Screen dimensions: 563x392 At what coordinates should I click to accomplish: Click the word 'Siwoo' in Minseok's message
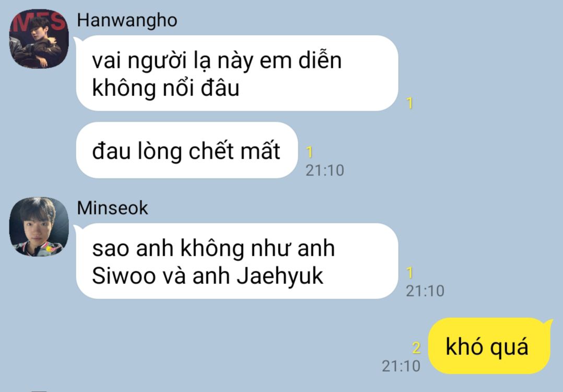coord(123,276)
